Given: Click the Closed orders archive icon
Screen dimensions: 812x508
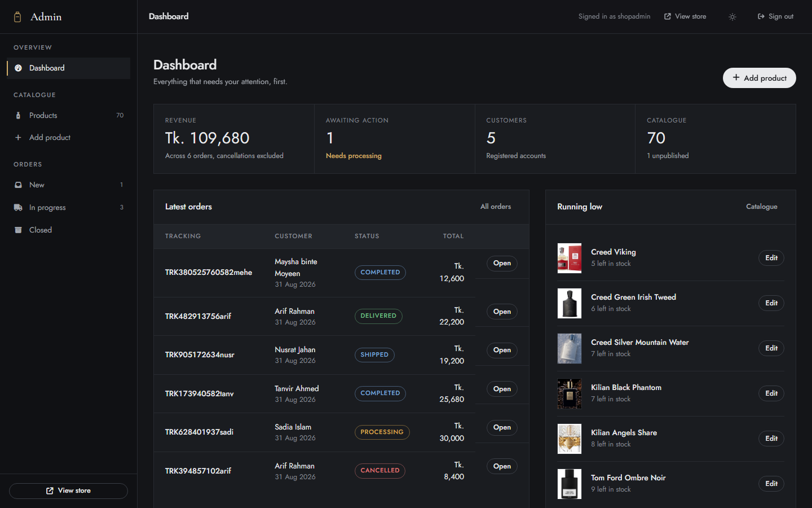Looking at the screenshot, I should [18, 230].
